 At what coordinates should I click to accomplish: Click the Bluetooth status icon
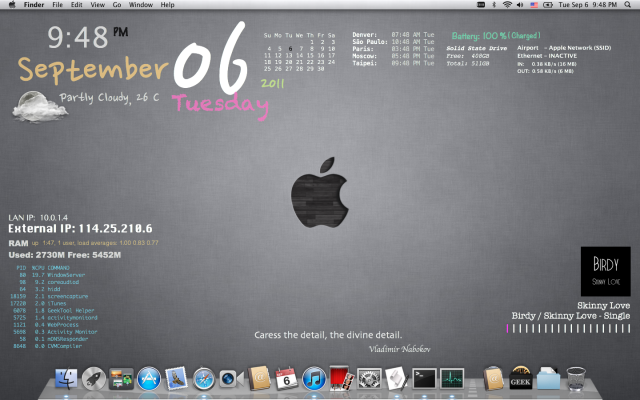coord(493,5)
